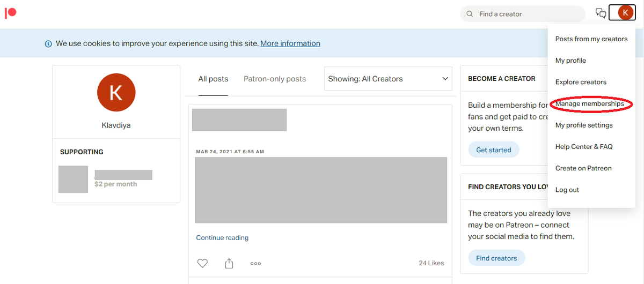The image size is (644, 284).
Task: Open My profile from the menu
Action: 570,61
